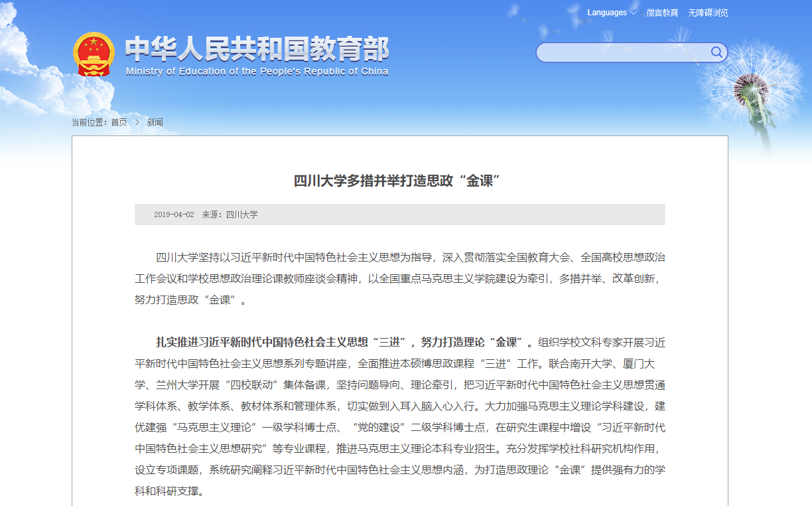The height and width of the screenshot is (506, 812).
Task: Click the source text 来源：四川大学
Action: (x=230, y=214)
